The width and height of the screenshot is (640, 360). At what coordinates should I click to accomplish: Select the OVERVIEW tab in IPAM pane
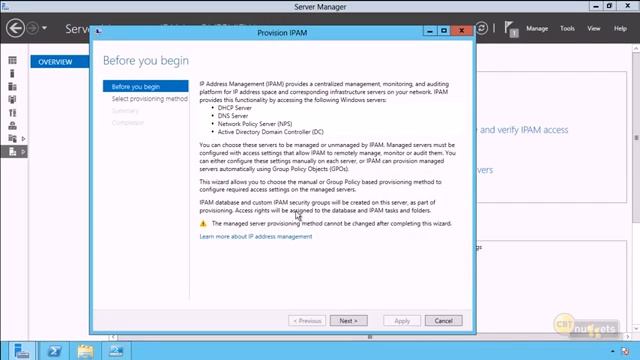[x=60, y=62]
